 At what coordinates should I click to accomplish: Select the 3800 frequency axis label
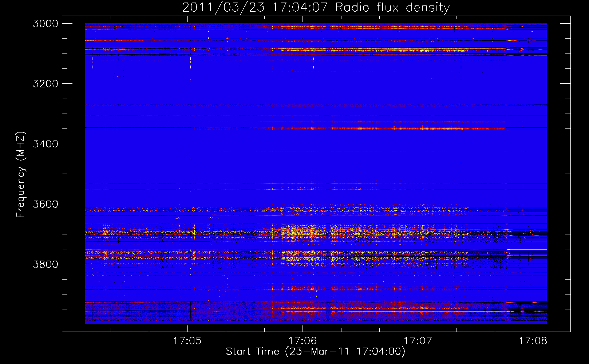(46, 264)
